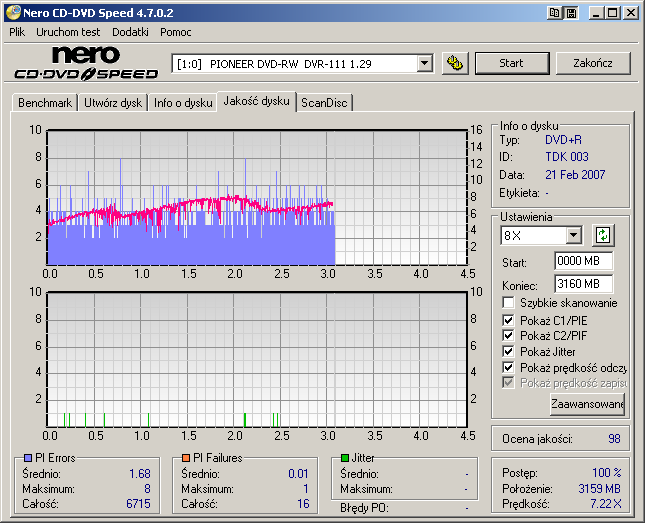This screenshot has width=645, height=523.
Task: Click the PI Errors average 1.68
Action: pyautogui.click(x=140, y=474)
